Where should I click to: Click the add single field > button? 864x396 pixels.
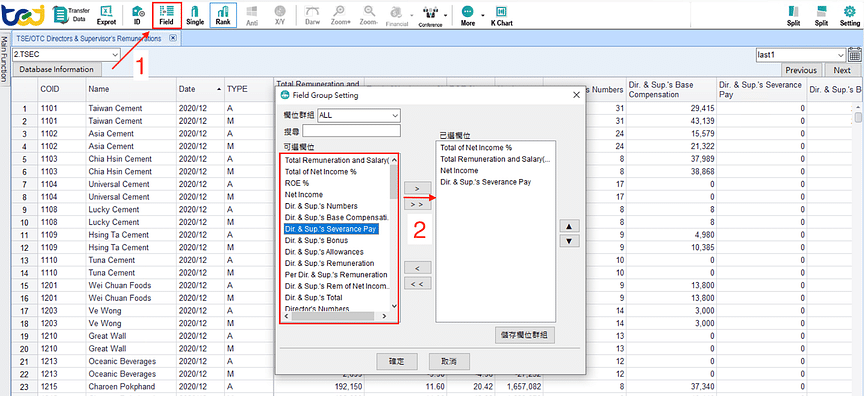(x=418, y=189)
